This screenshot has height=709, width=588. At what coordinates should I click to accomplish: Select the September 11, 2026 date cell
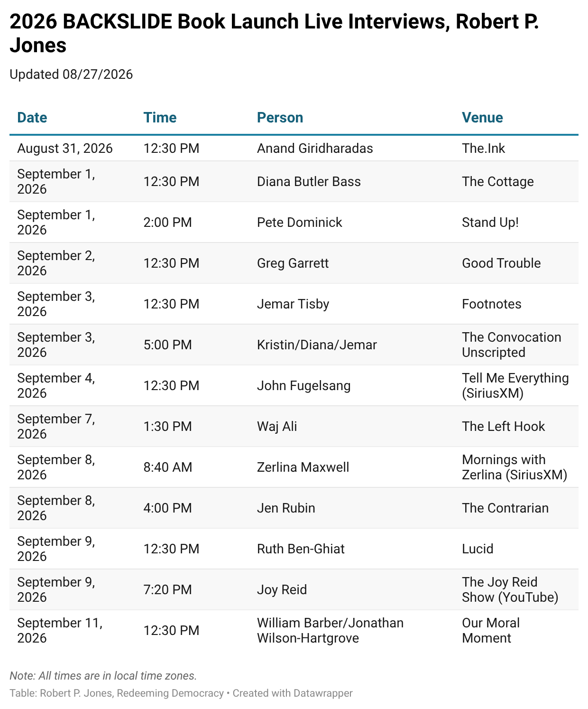60,631
